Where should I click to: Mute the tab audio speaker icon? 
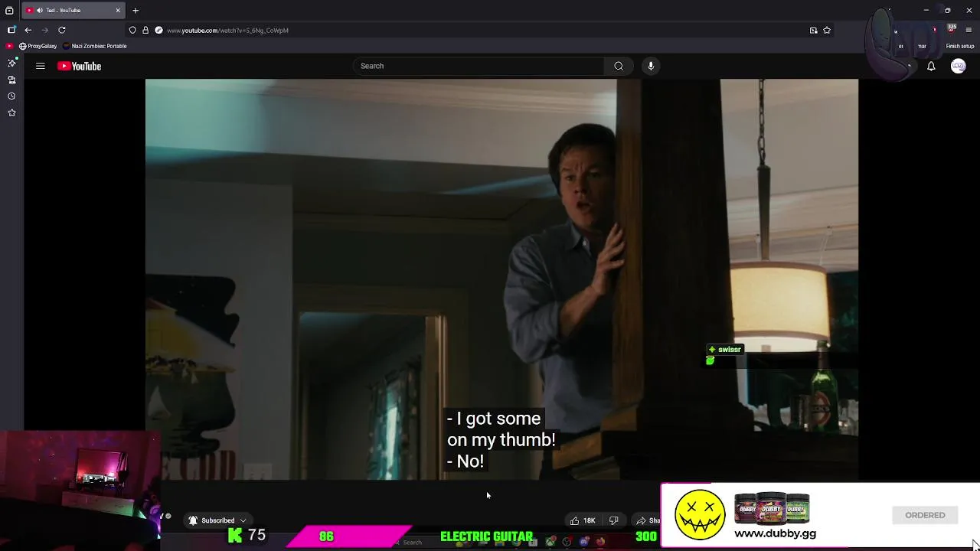pyautogui.click(x=40, y=11)
